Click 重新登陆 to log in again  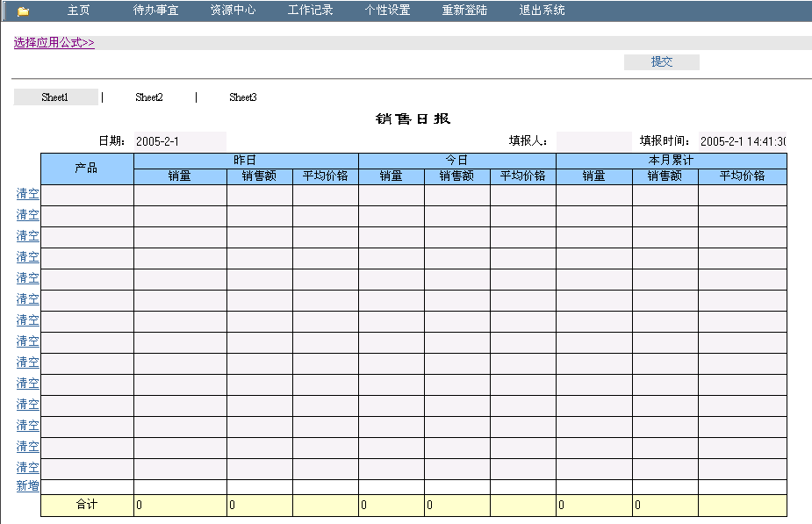coord(464,11)
